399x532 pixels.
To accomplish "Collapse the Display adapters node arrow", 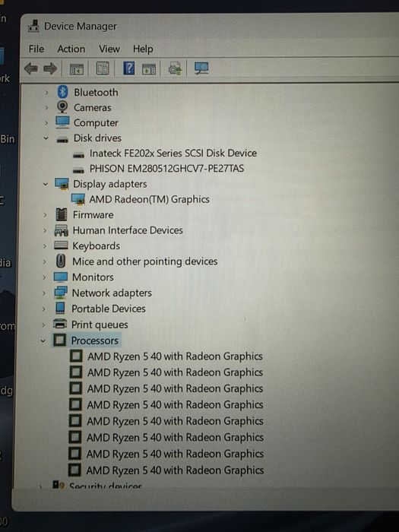I will [45, 184].
